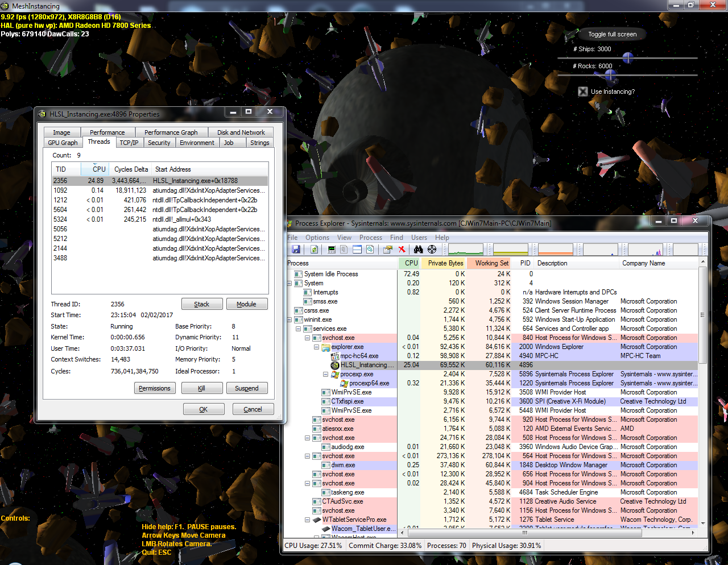Open the Environment tab

pyautogui.click(x=197, y=143)
